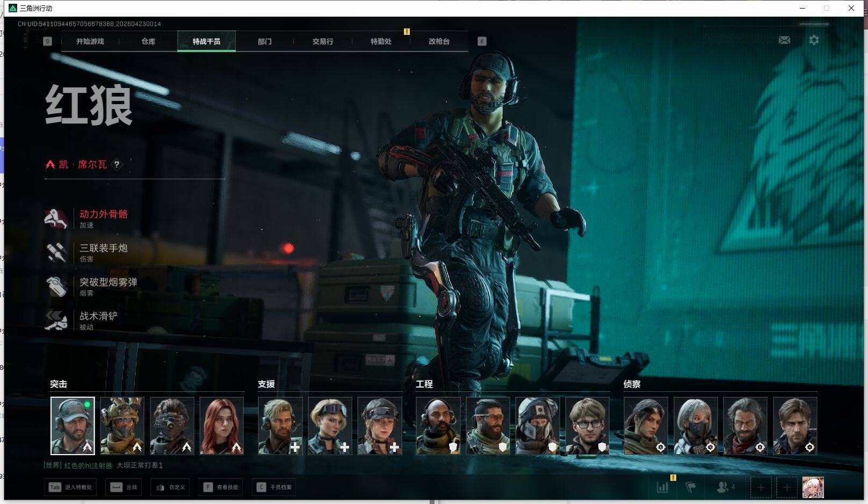Select the helmeted girl with braids support operator
This screenshot has width=868, height=504.
[380, 426]
